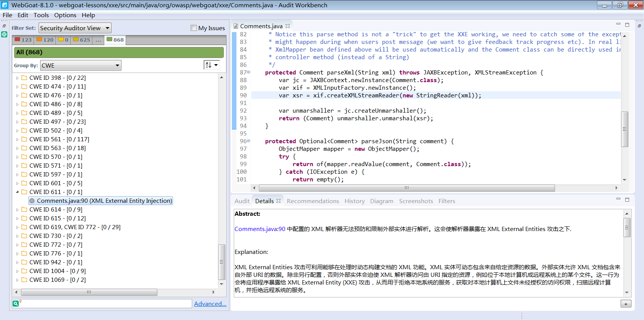Open the Tools menu
Screen dimensions: 644x320
pos(41,15)
